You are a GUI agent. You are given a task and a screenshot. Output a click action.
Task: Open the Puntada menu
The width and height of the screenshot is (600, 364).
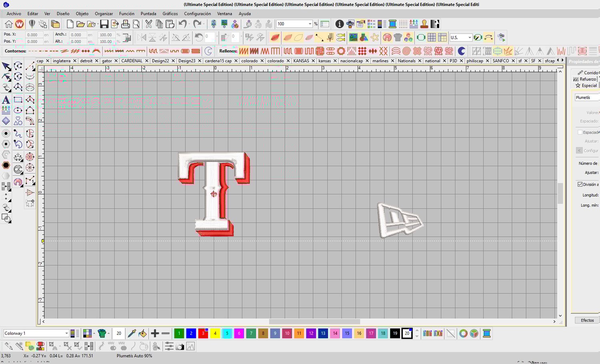click(148, 14)
